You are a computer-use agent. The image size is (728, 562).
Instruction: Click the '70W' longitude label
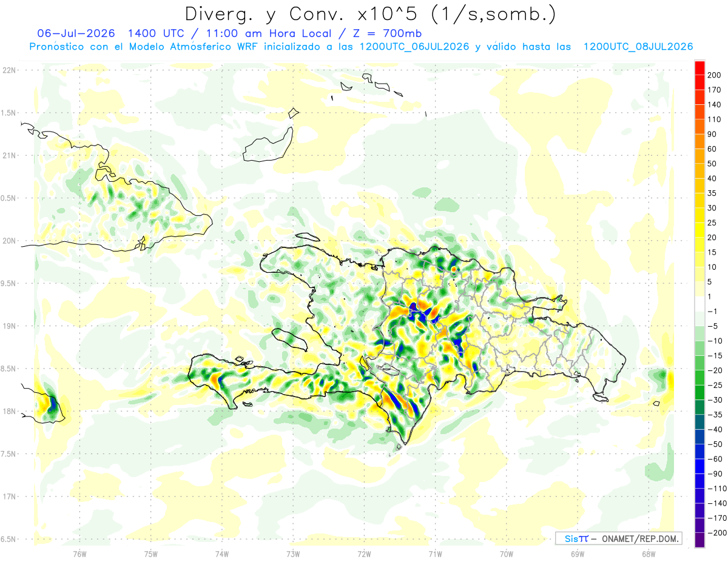coord(506,553)
